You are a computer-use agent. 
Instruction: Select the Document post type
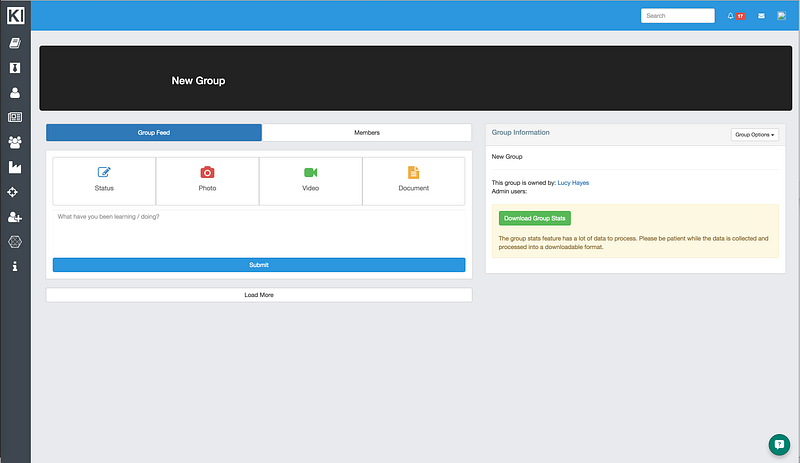coord(414,181)
